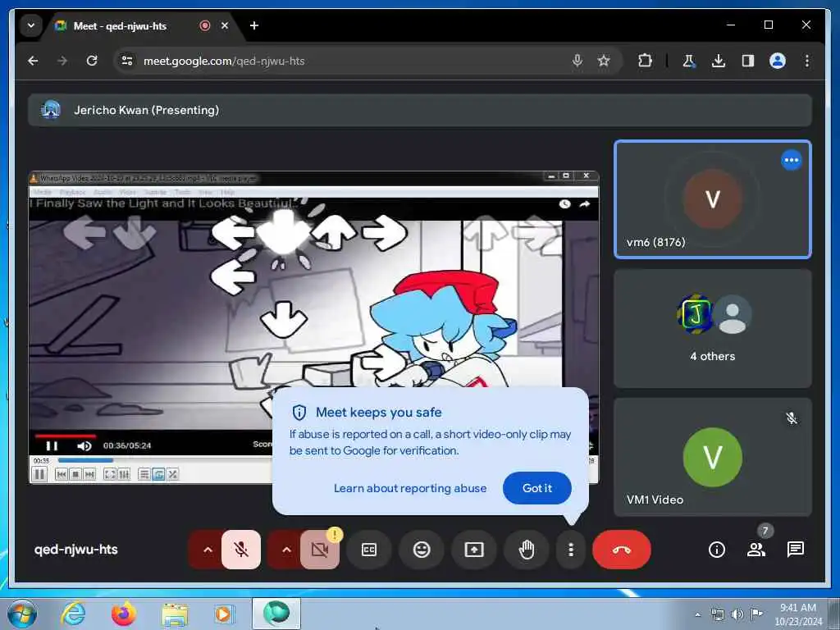Expand audio settings chevron beside microphone
Viewport: 840px width, 630px height.
pos(208,549)
